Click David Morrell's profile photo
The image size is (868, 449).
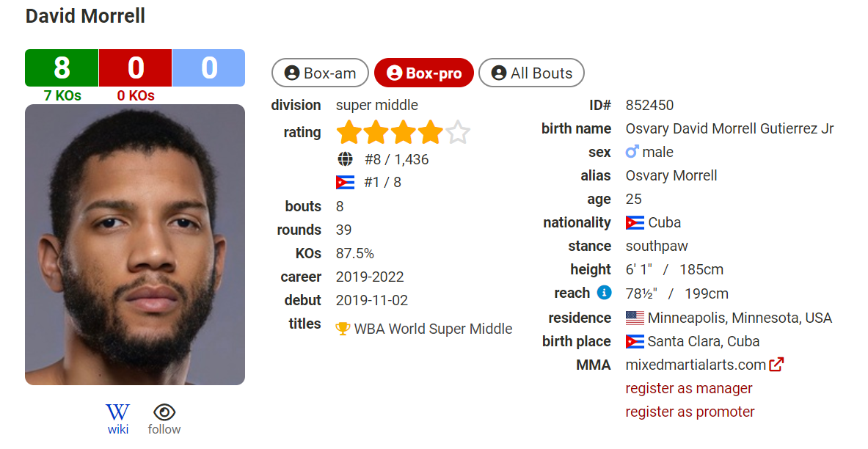(x=135, y=245)
